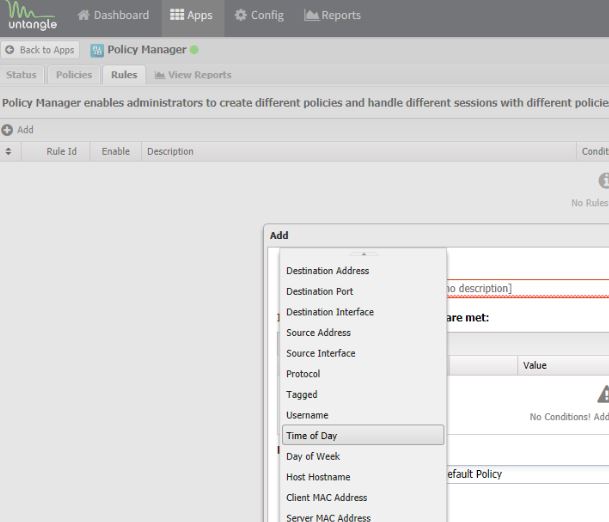The width and height of the screenshot is (609, 522).
Task: Click the green Policy Manager status indicator
Action: click(194, 50)
